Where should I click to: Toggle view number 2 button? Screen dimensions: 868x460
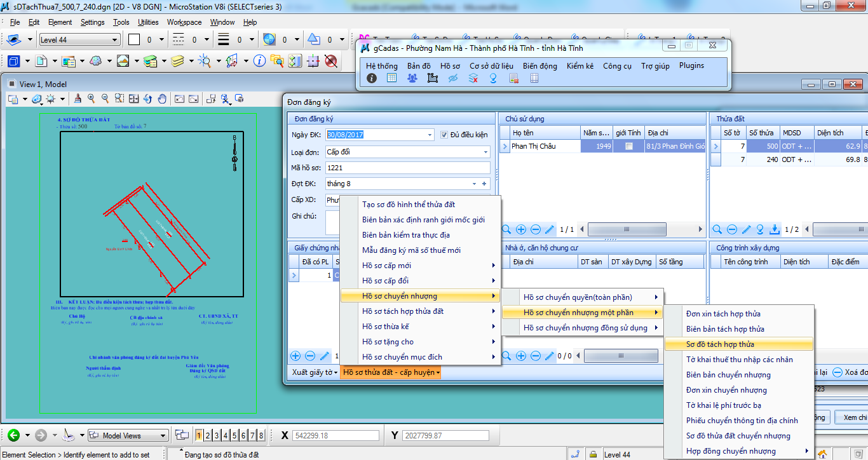[208, 435]
